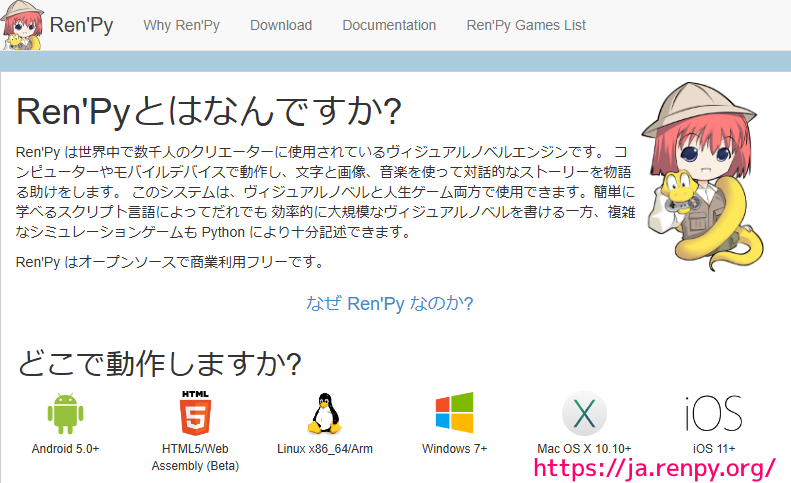Click the iOS 11+ label

pos(714,449)
